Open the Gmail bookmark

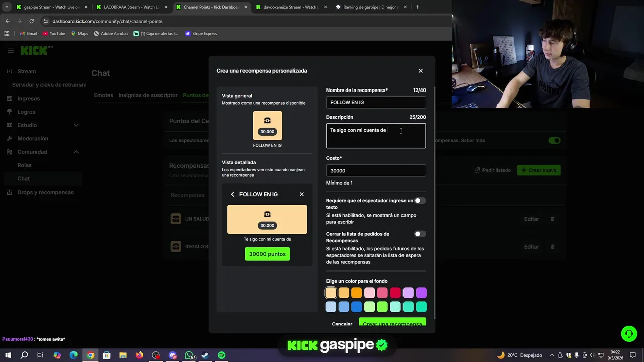coord(28,34)
